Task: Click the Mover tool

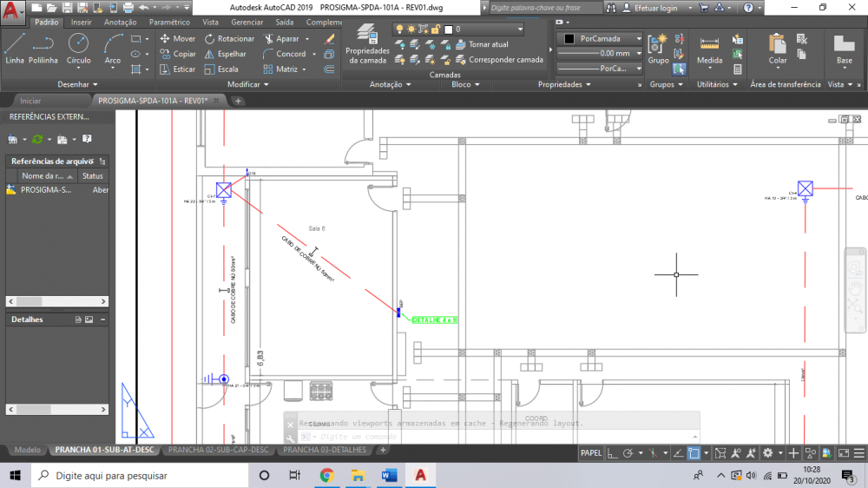Action: tap(178, 39)
